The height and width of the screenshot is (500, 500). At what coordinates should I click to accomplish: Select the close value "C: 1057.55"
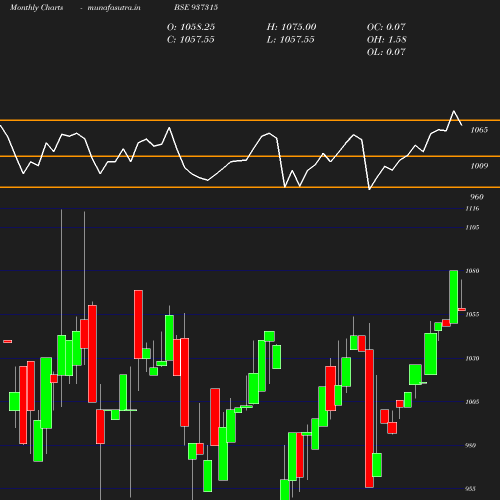[x=191, y=40]
